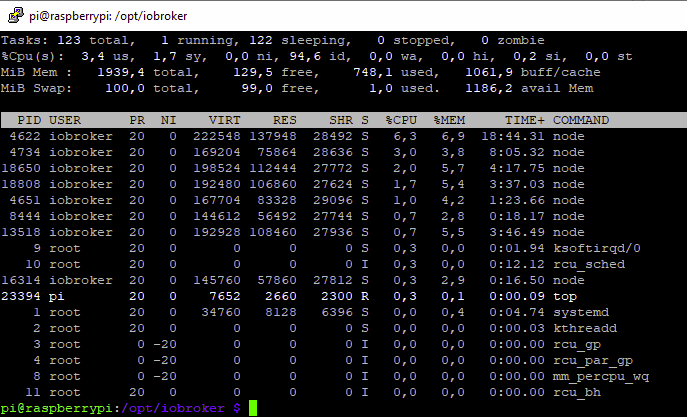This screenshot has width=687, height=417.
Task: Click the SHR column header
Action: tap(341, 120)
